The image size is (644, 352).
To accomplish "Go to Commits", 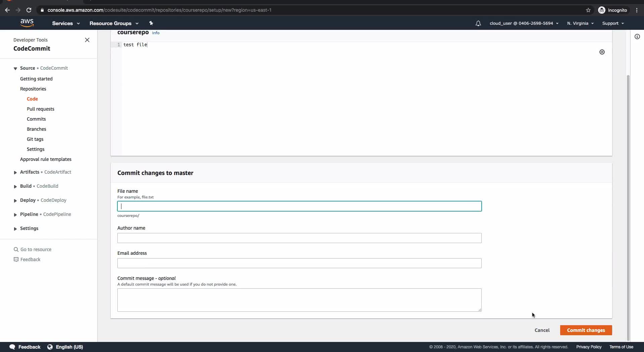I will click(36, 119).
